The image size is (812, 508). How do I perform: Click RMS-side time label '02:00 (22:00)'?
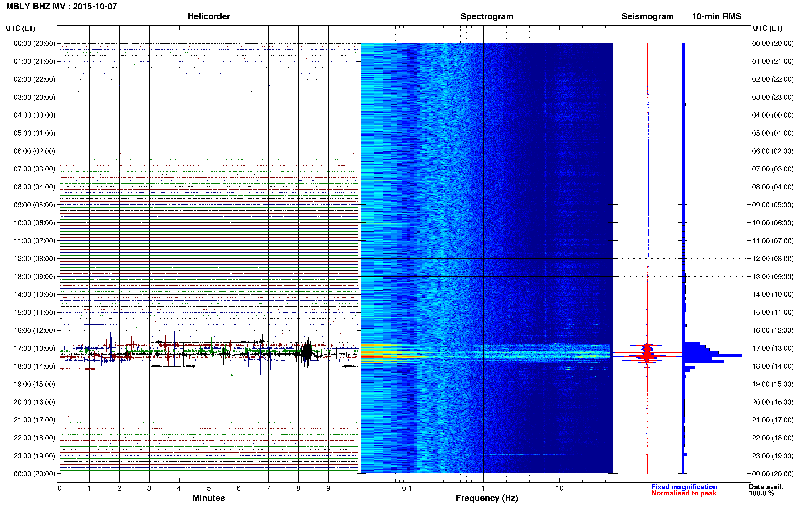tap(773, 79)
